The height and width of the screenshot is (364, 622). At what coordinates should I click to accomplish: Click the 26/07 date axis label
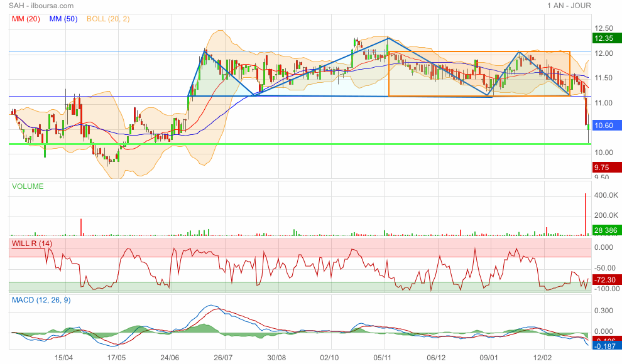(x=223, y=358)
